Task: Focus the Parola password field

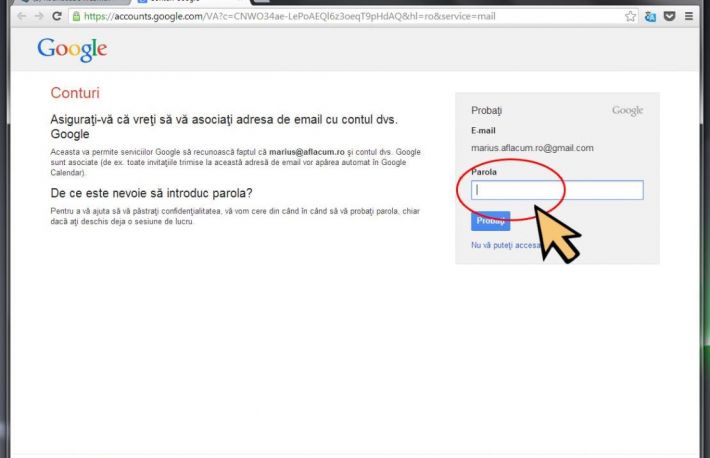Action: pos(557,190)
